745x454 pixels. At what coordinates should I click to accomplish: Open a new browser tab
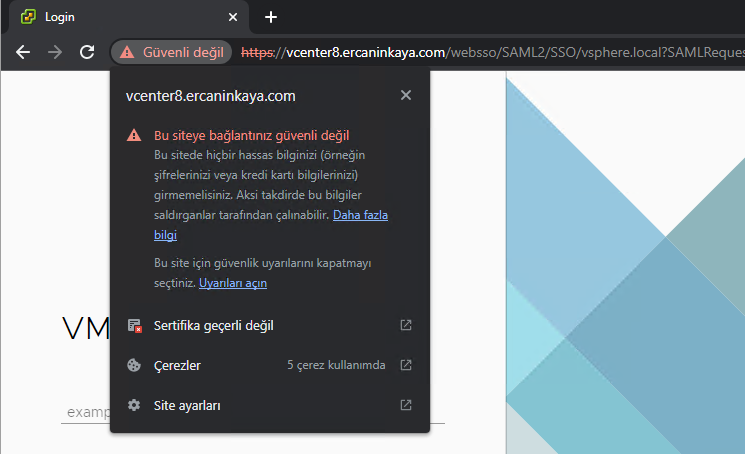point(271,17)
